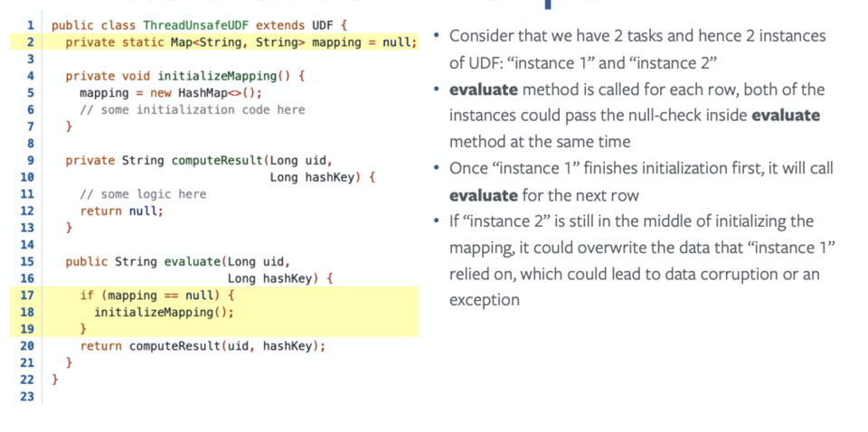
Task: Click the computeResult method signature on line 9
Action: [199, 160]
